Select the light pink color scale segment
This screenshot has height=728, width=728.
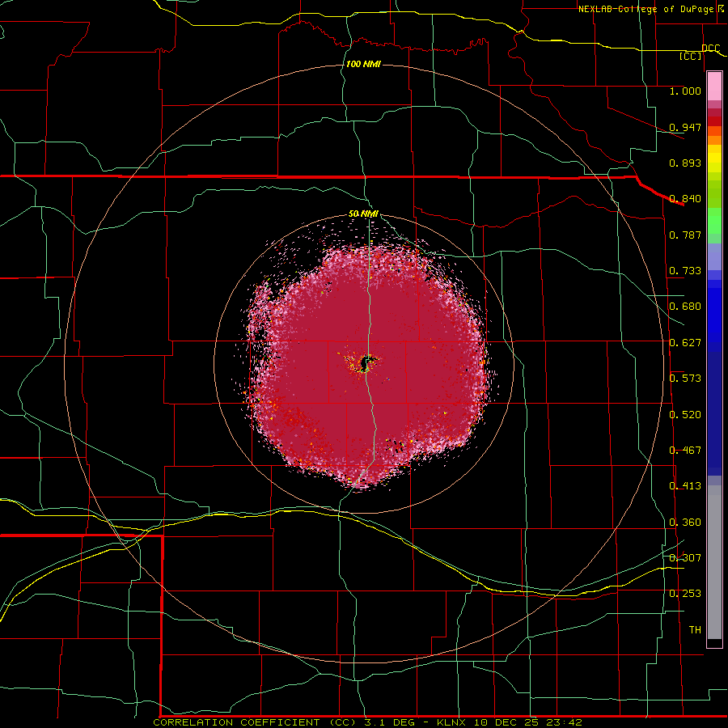pos(714,87)
